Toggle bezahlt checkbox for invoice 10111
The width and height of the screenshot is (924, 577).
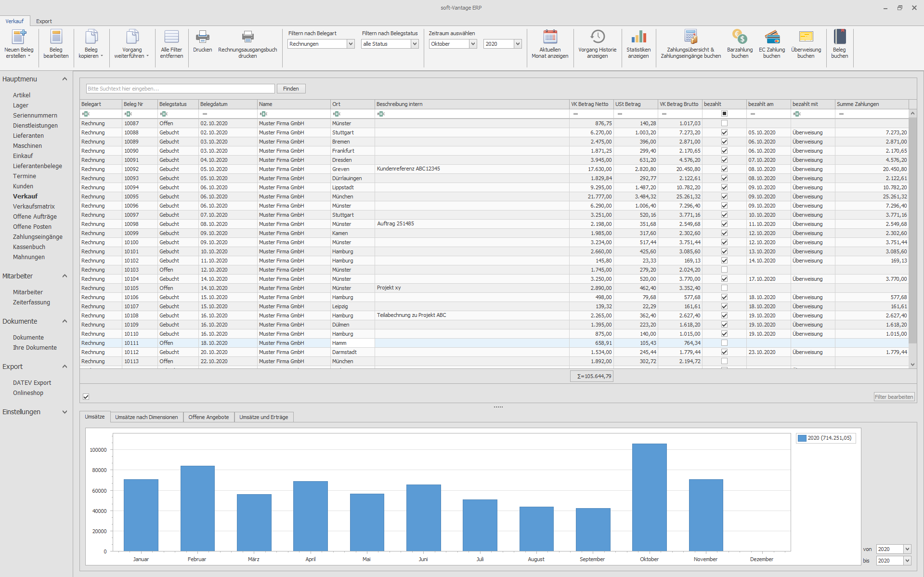[724, 343]
